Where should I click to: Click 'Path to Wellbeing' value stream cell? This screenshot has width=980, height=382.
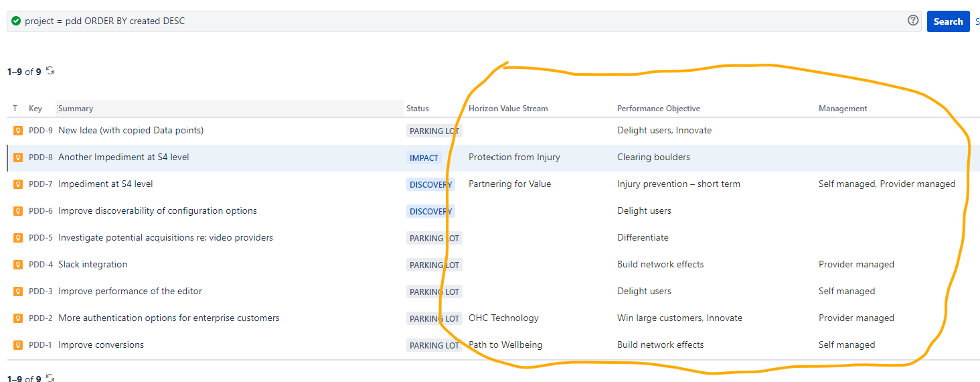(x=505, y=345)
